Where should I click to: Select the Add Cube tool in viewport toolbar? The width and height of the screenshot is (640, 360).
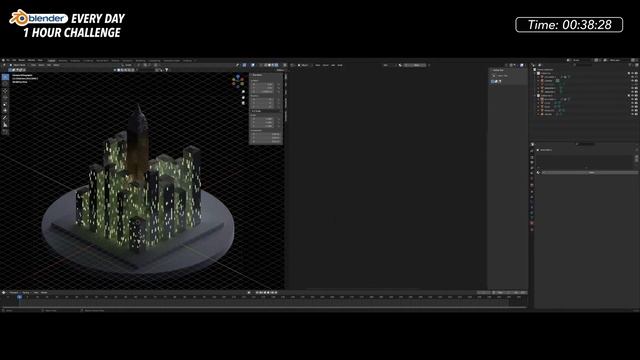click(5, 131)
